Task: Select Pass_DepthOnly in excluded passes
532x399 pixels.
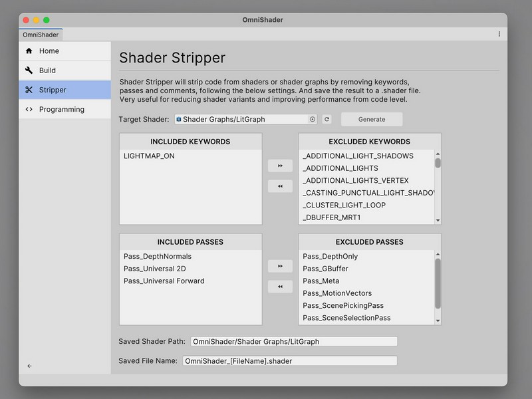Action: click(x=367, y=257)
